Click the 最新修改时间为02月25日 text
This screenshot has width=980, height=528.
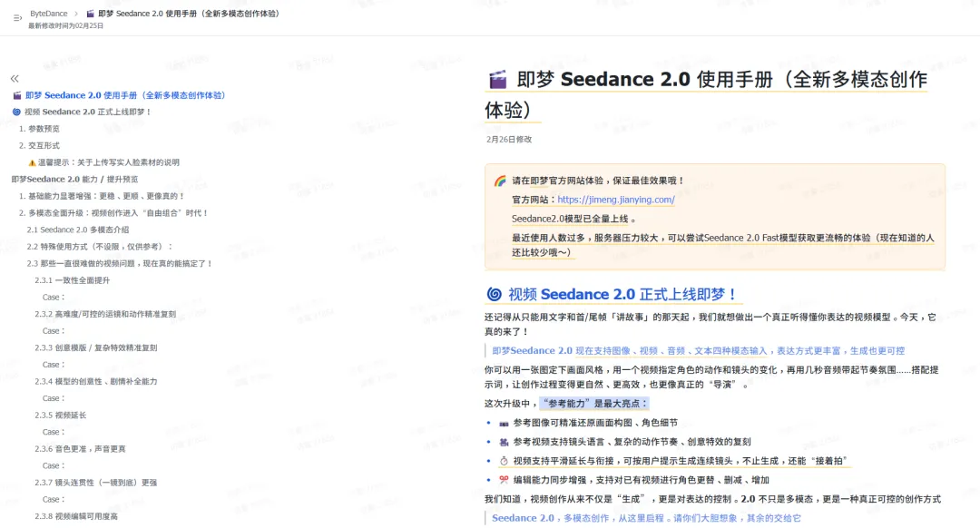(65, 26)
